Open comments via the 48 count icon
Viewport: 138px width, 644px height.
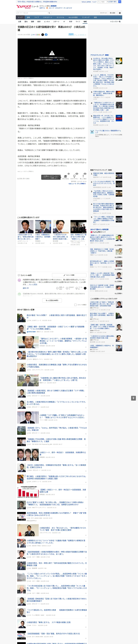pyautogui.click(x=33, y=35)
